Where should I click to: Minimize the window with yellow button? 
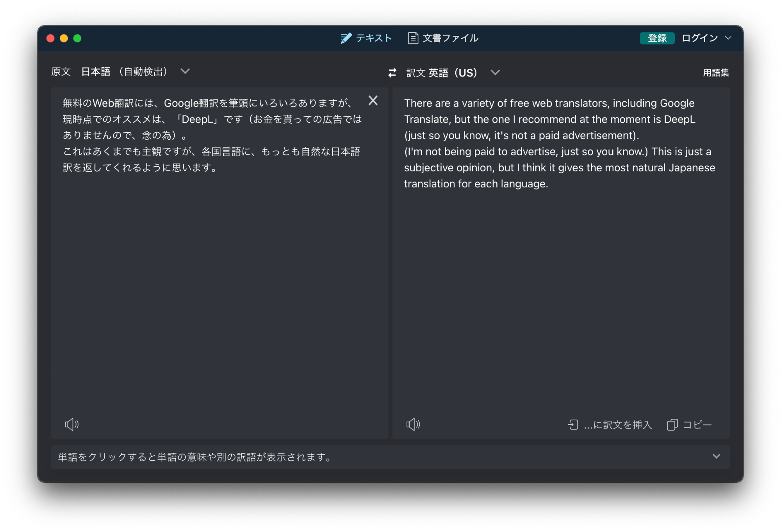64,38
